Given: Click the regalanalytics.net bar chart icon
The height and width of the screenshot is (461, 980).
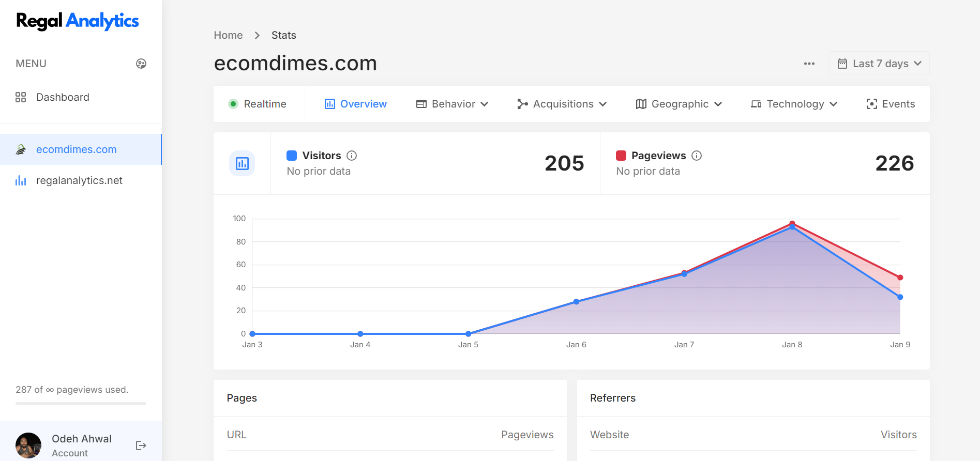Looking at the screenshot, I should 21,180.
